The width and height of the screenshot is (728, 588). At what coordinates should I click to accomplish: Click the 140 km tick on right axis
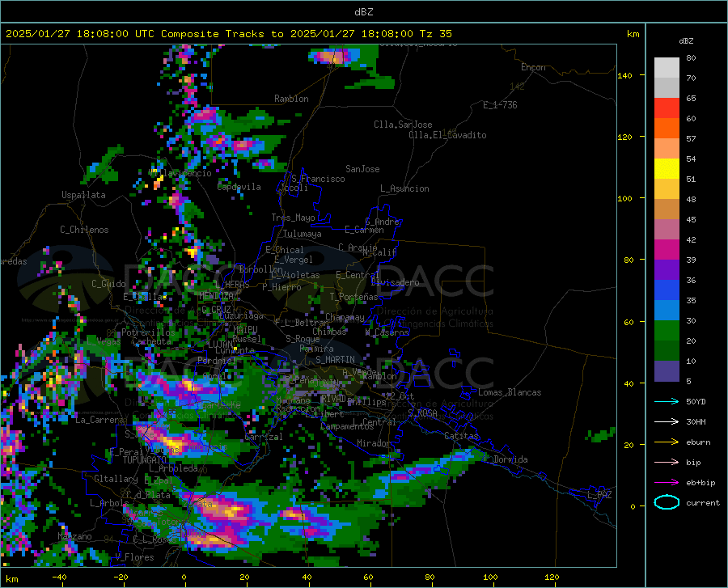pyautogui.click(x=624, y=75)
